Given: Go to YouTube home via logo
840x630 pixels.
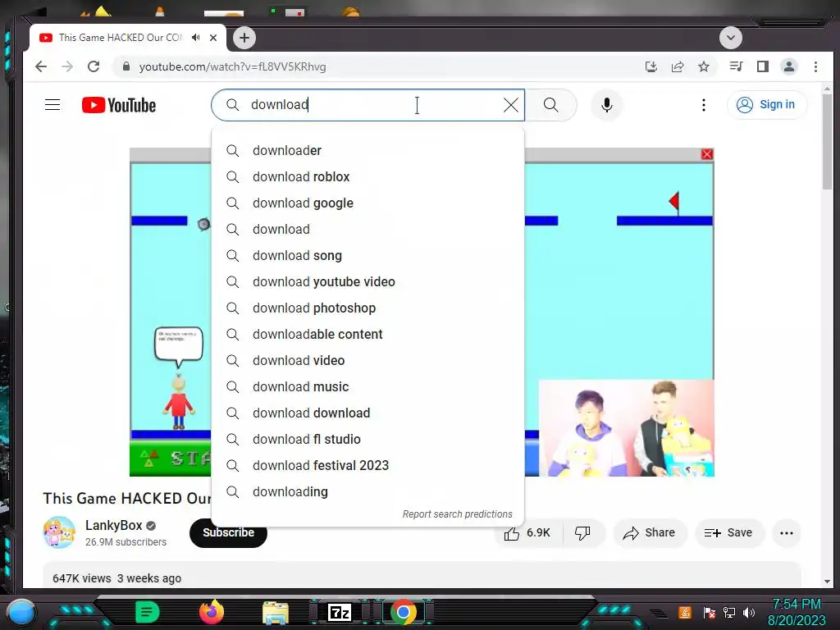Looking at the screenshot, I should click(x=119, y=105).
